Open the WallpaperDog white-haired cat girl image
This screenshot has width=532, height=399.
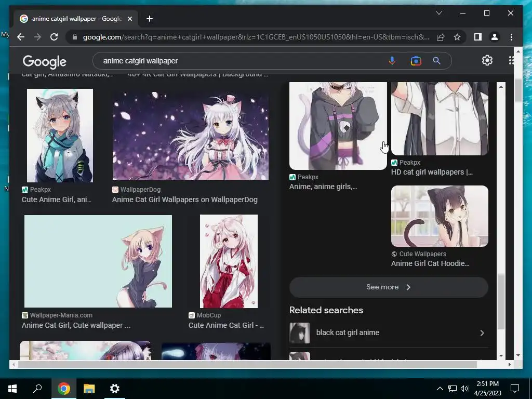click(x=190, y=136)
